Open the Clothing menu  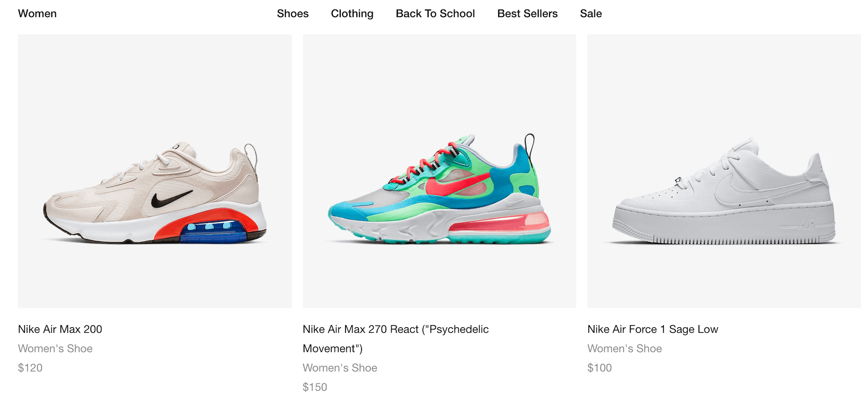point(352,14)
